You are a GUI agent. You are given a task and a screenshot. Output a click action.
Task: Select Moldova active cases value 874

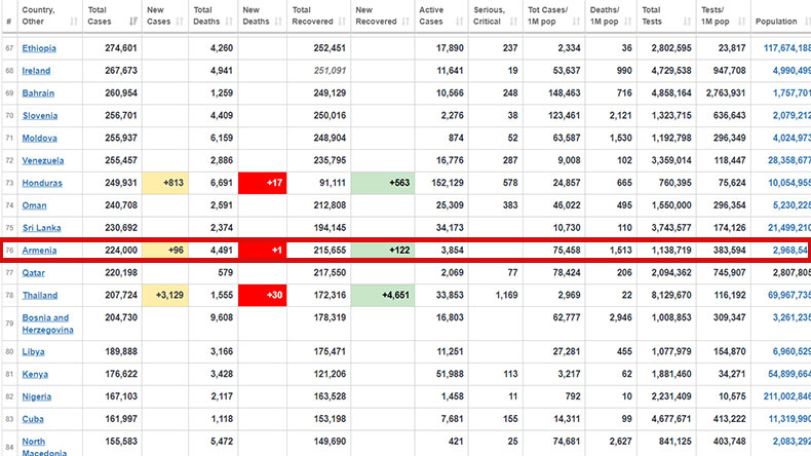click(456, 138)
